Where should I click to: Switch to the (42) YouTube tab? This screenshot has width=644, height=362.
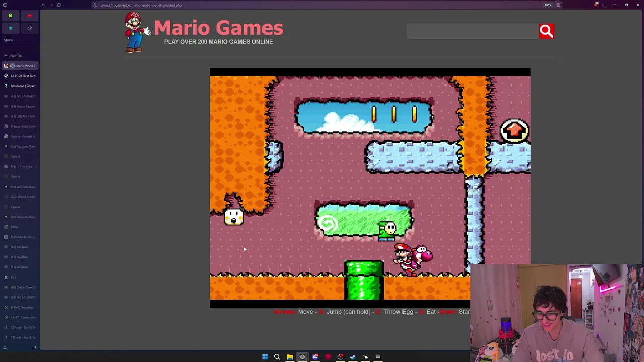[20, 247]
